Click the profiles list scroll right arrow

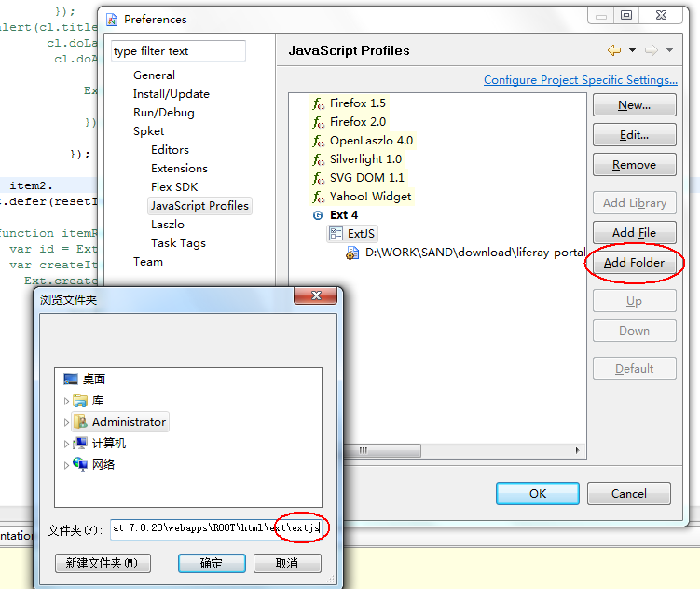coord(578,451)
